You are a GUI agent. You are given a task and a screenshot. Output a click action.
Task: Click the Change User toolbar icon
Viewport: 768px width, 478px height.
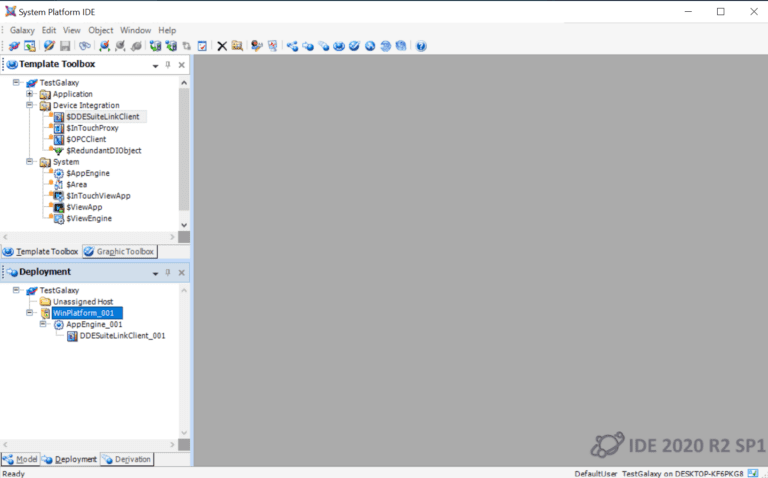pos(30,46)
